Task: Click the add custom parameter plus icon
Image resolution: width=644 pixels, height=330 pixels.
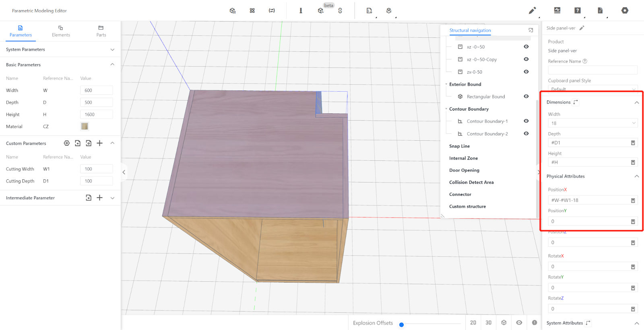Action: tap(100, 143)
